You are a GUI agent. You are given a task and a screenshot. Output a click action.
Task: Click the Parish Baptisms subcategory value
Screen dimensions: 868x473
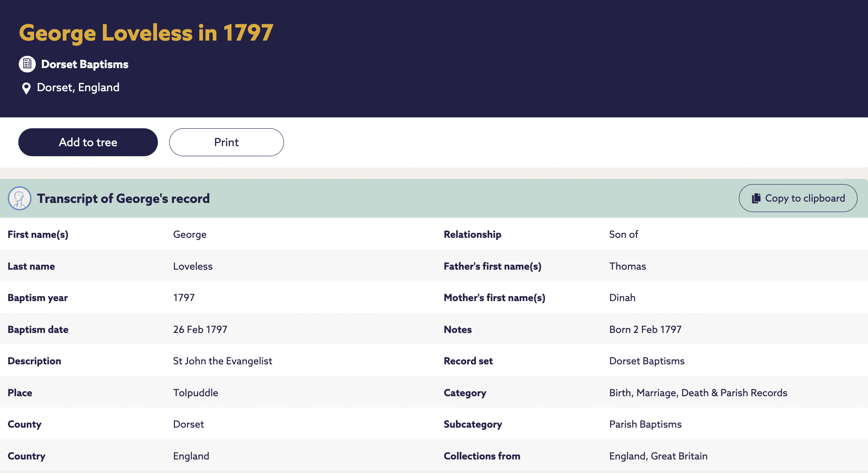(645, 425)
